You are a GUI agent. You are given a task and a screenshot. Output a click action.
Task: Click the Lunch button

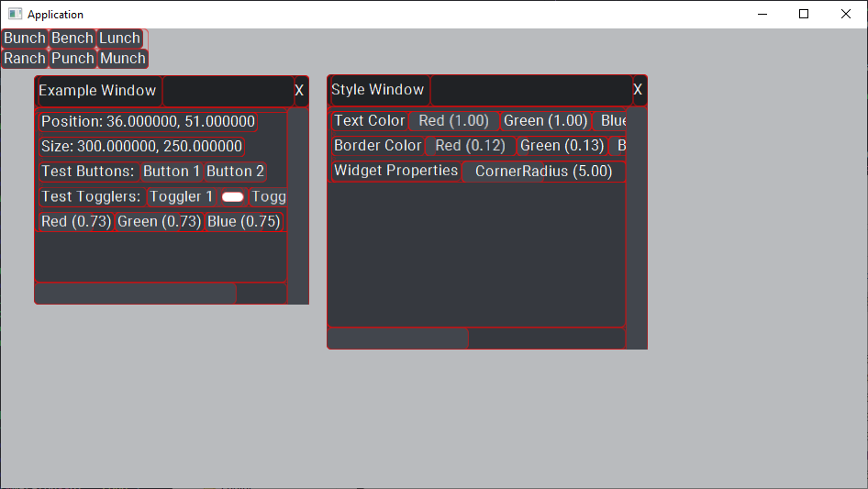coord(120,39)
